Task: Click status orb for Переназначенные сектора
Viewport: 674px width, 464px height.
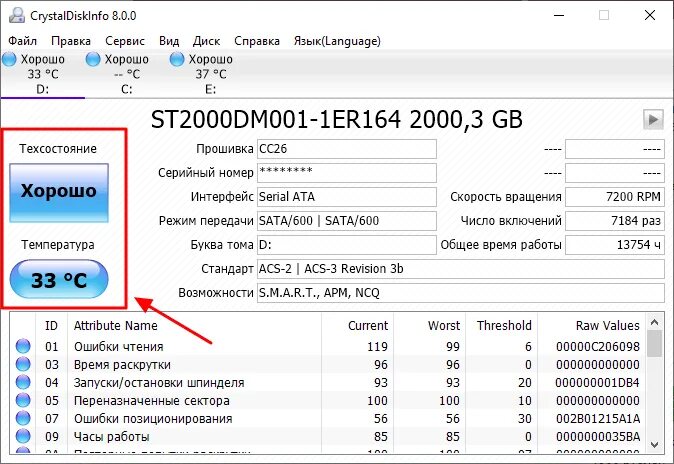Action: 23,400
